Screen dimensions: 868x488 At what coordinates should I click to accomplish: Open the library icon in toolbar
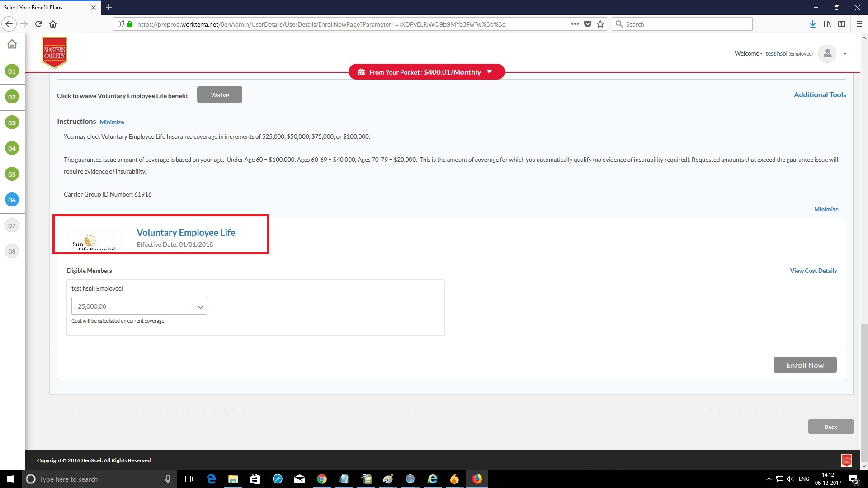coord(827,24)
